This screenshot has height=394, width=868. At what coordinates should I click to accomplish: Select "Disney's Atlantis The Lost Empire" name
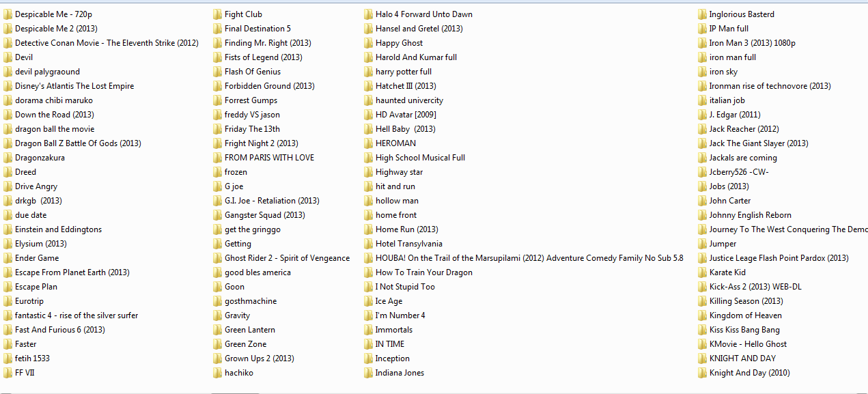[74, 86]
